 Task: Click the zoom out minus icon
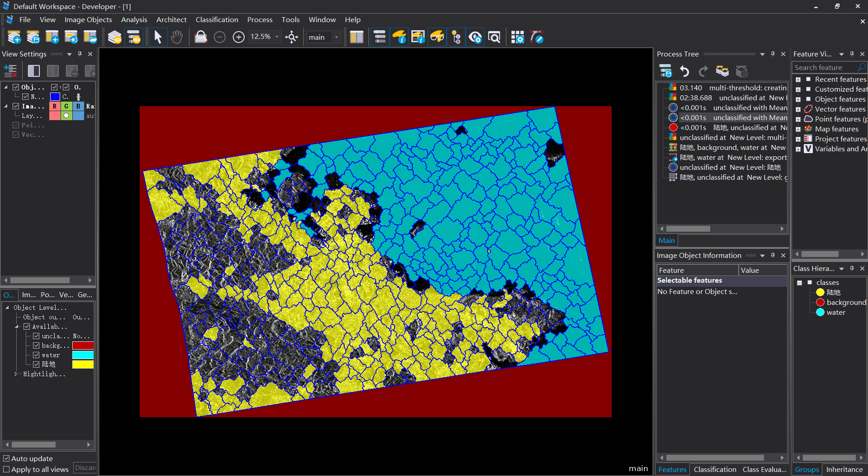click(220, 37)
